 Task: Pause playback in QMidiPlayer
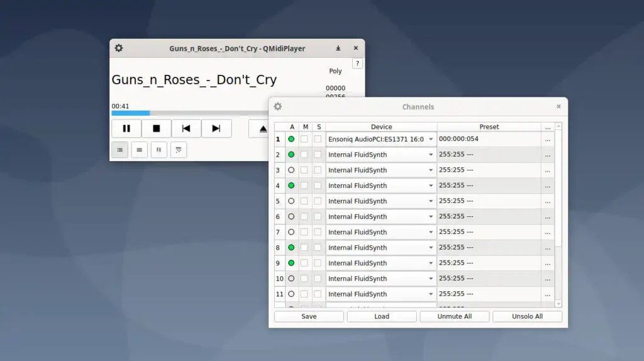(126, 128)
